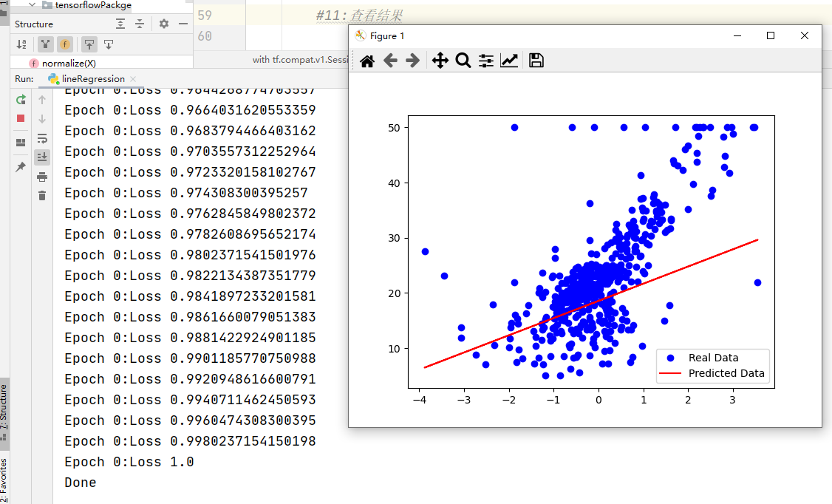Hide the Structure panel
Viewport: 832px width, 504px height.
(183, 24)
